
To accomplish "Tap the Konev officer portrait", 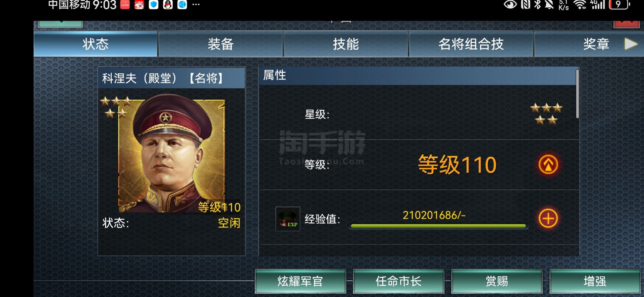I will point(171,154).
